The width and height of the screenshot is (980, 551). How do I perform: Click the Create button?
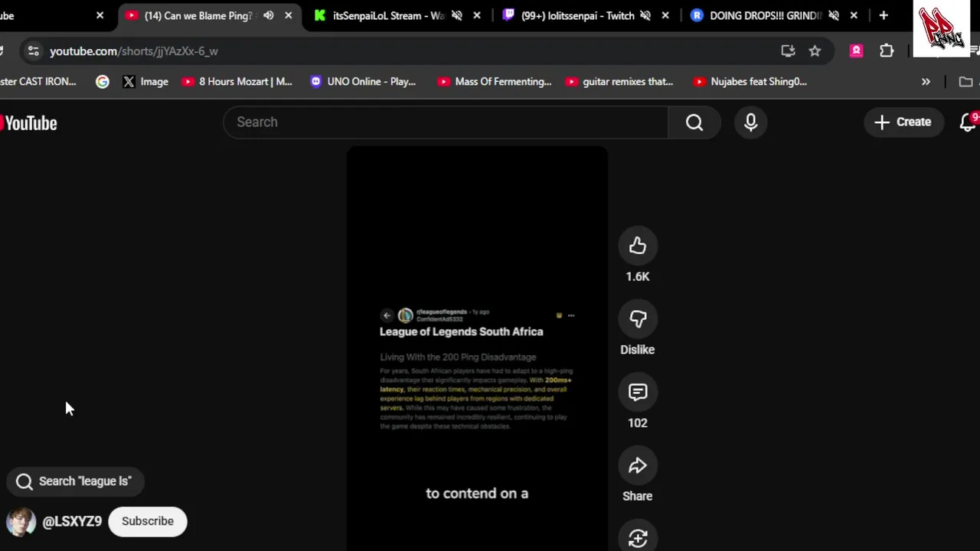[903, 122]
